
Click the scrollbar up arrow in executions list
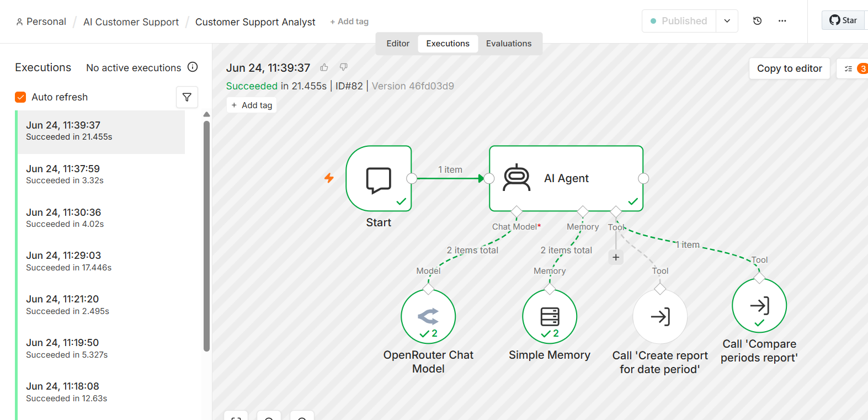click(x=206, y=114)
